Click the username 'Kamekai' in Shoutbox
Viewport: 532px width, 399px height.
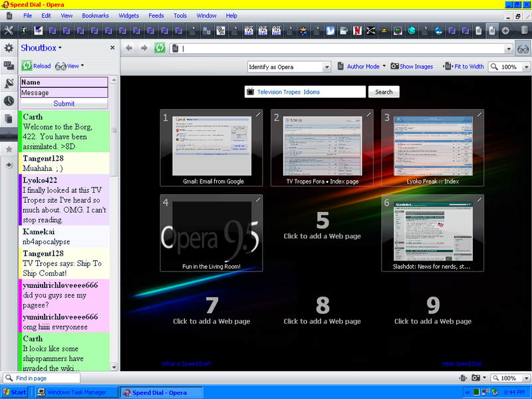[39, 231]
